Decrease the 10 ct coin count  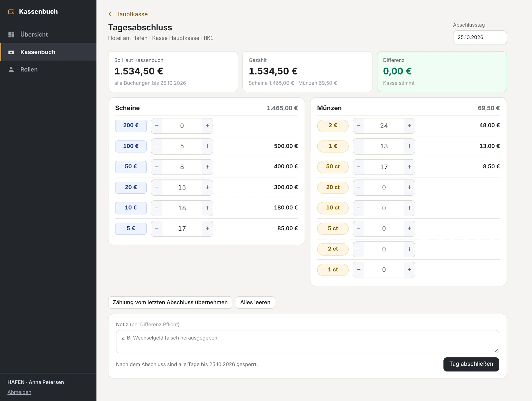point(359,208)
